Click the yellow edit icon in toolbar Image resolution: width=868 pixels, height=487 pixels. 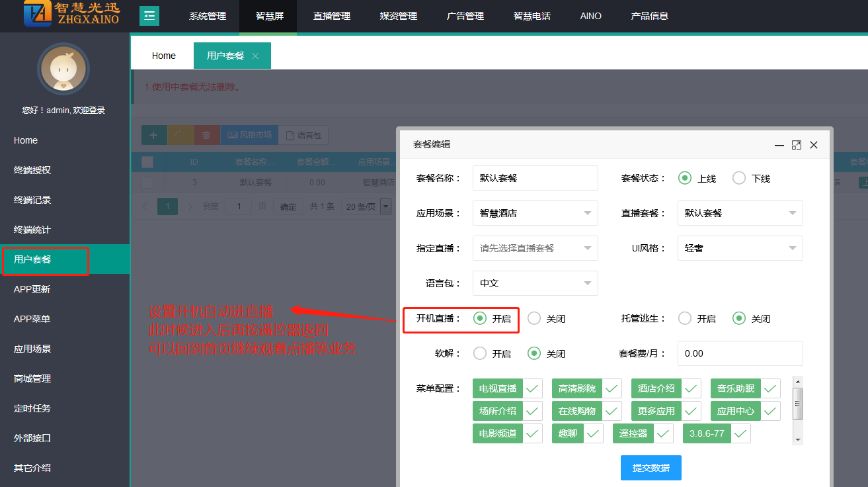click(180, 135)
